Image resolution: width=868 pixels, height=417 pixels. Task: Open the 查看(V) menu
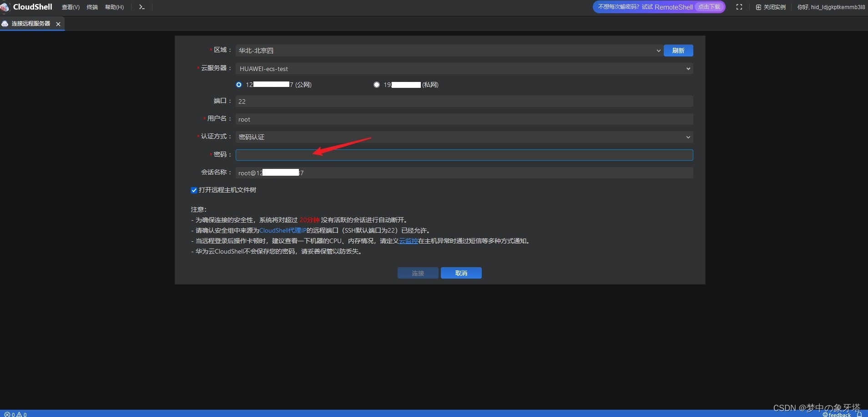click(71, 7)
